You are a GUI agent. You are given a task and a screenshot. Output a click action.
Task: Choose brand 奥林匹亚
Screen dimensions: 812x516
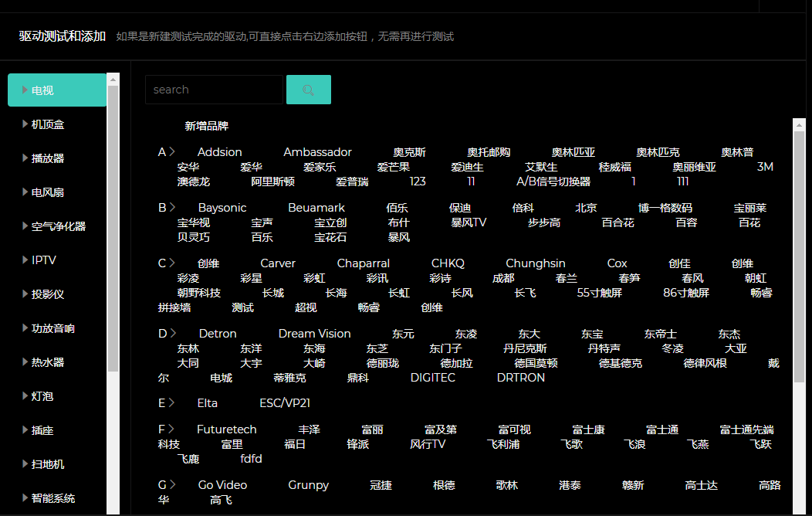click(573, 152)
